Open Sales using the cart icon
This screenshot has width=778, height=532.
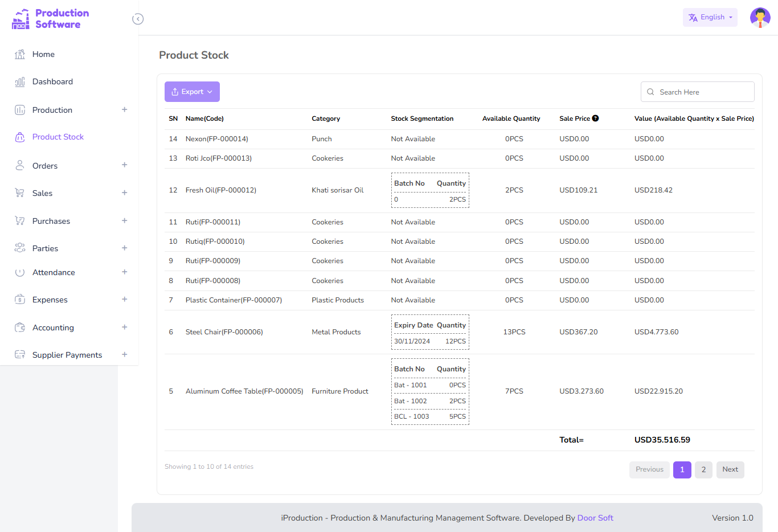tap(20, 193)
